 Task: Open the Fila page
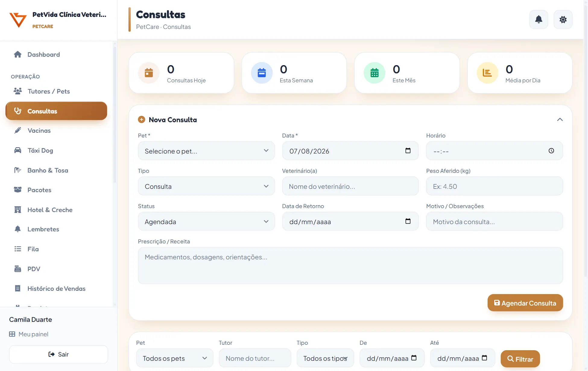56,249
